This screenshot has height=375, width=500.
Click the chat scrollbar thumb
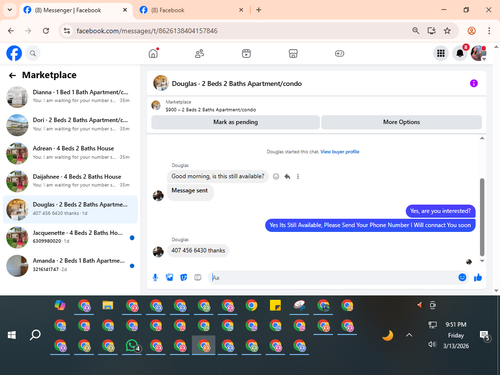(x=482, y=217)
